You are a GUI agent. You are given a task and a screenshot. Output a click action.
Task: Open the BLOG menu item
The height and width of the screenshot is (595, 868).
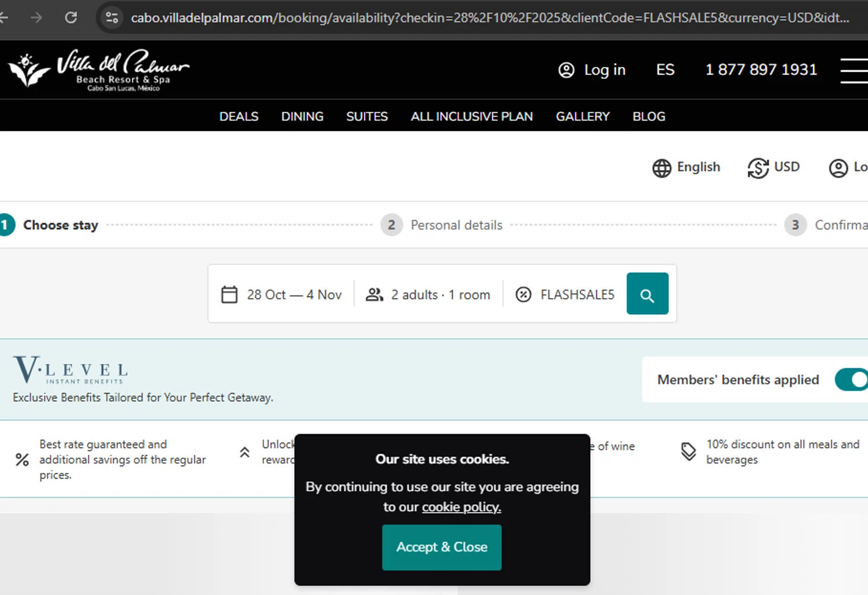[x=649, y=116]
